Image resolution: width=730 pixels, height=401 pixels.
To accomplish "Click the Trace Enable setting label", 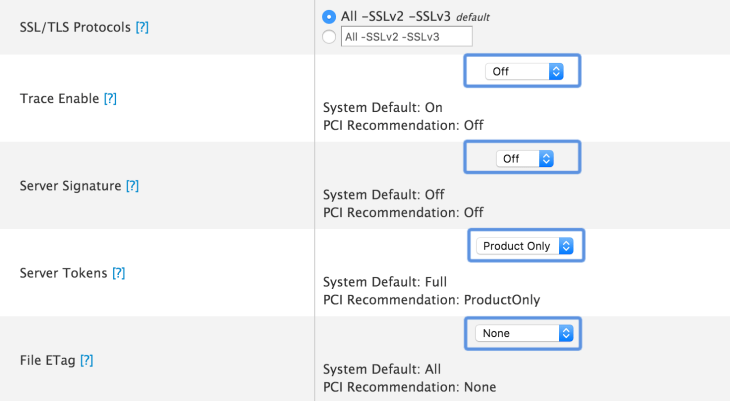I will tap(59, 98).
